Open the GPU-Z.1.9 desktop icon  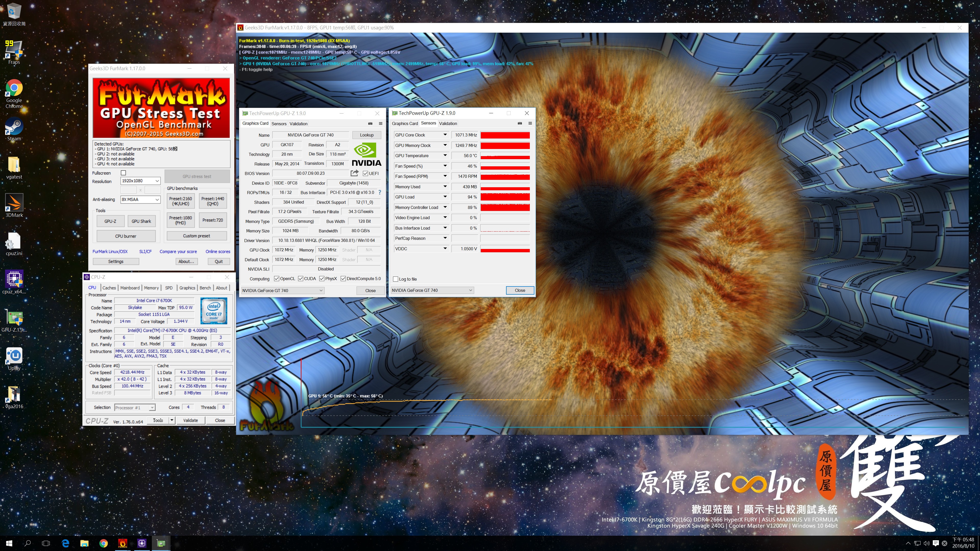14,321
